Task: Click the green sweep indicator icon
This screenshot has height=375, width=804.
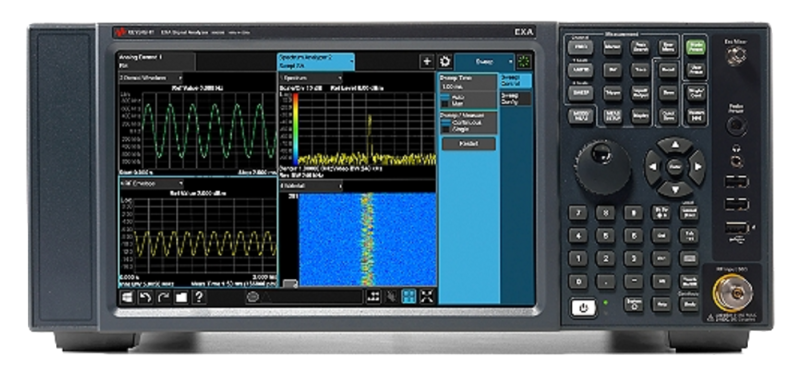Action: [524, 62]
